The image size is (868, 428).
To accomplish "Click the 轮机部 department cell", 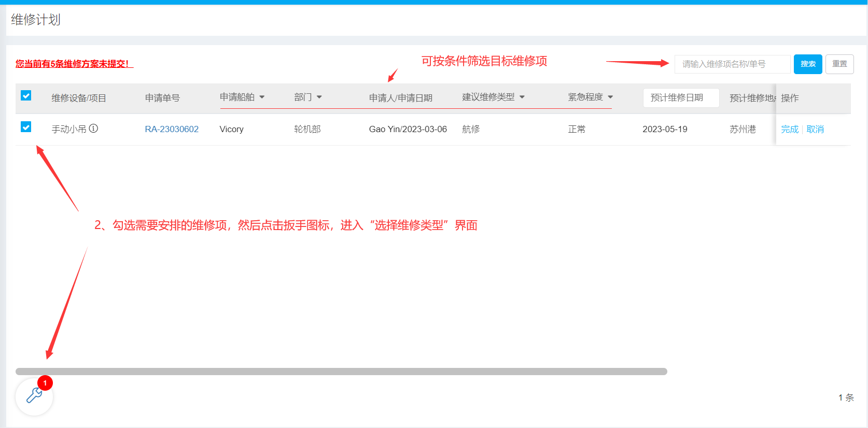I will coord(307,129).
